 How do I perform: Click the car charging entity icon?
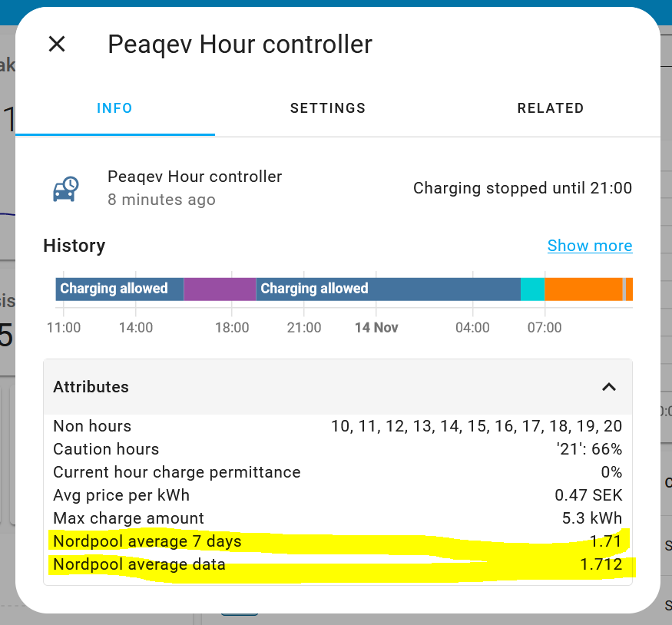click(67, 187)
